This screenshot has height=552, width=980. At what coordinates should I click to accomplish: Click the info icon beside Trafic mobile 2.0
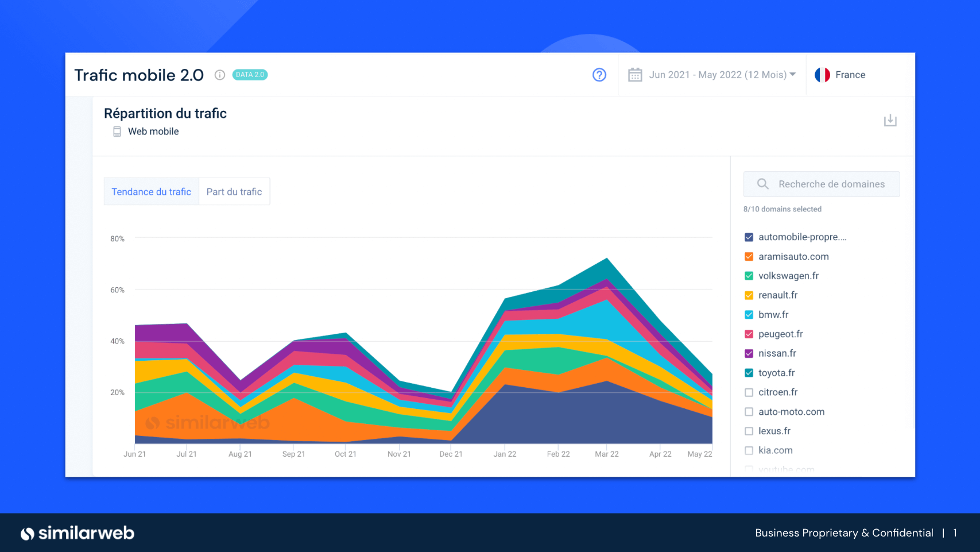point(219,75)
